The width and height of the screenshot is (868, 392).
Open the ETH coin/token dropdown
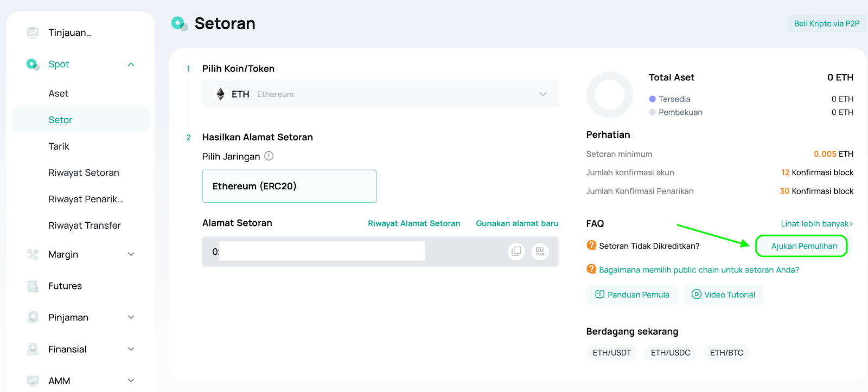[380, 94]
